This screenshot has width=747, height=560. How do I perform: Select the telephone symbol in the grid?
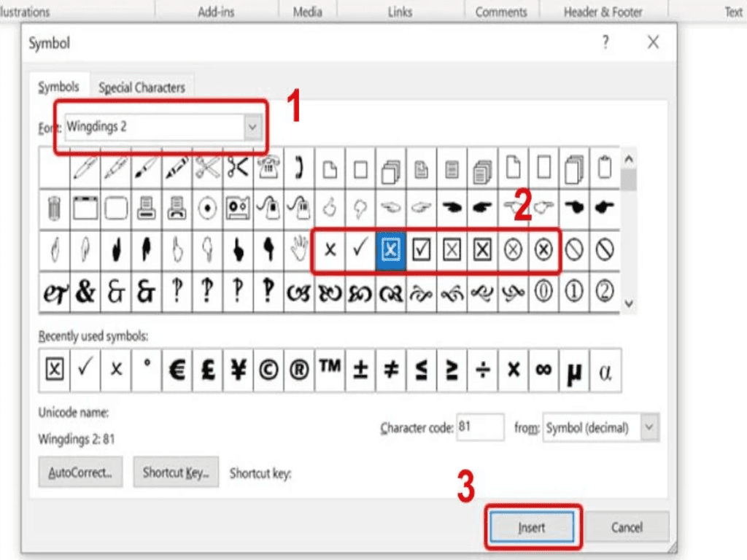coord(268,168)
